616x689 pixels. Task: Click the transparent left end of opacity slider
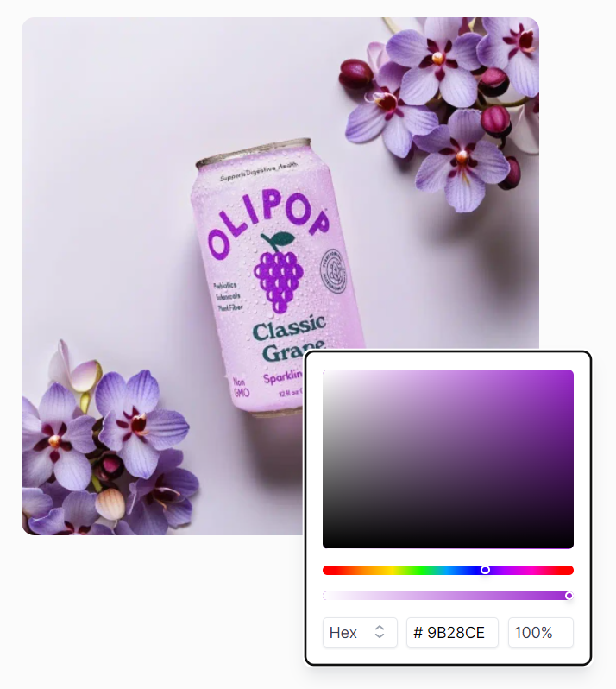[x=325, y=596]
